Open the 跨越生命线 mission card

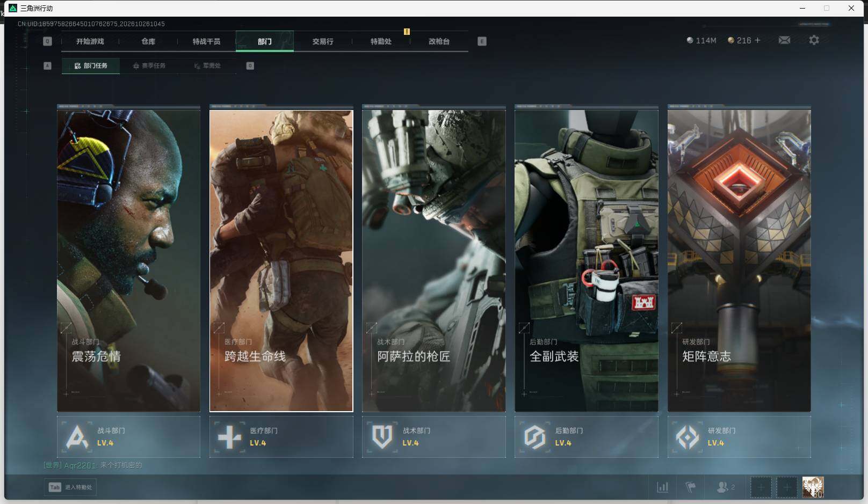click(281, 260)
